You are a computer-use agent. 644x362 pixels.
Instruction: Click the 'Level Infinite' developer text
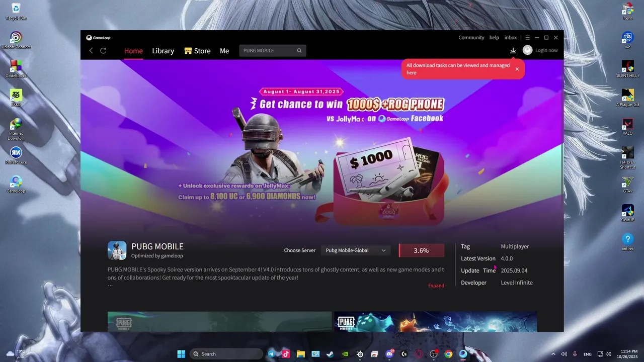[x=517, y=283]
